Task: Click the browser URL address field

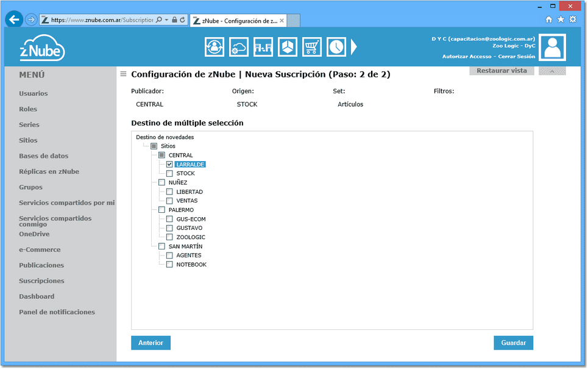Action: tap(102, 20)
